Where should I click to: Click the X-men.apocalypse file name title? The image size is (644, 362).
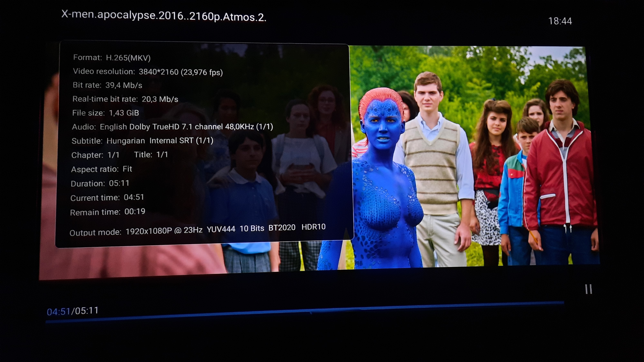coord(164,16)
